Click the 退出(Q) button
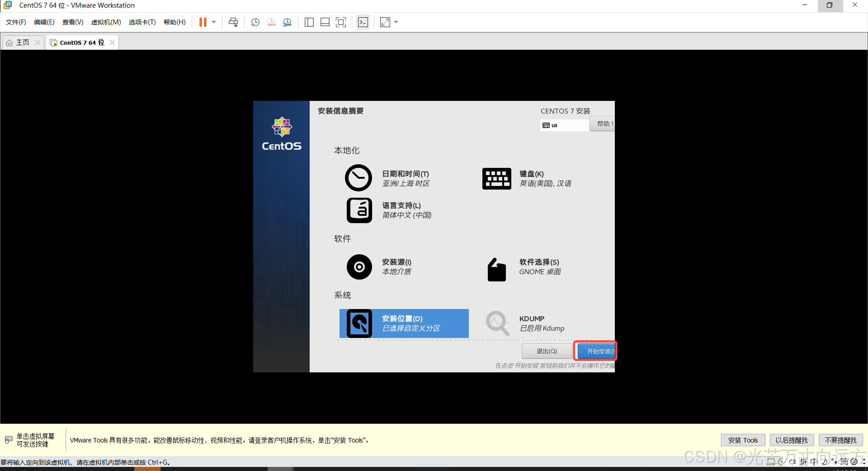 [547, 351]
